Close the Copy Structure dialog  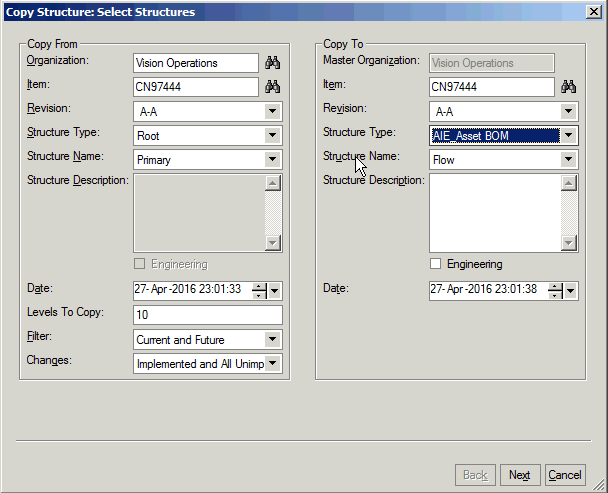tap(594, 12)
